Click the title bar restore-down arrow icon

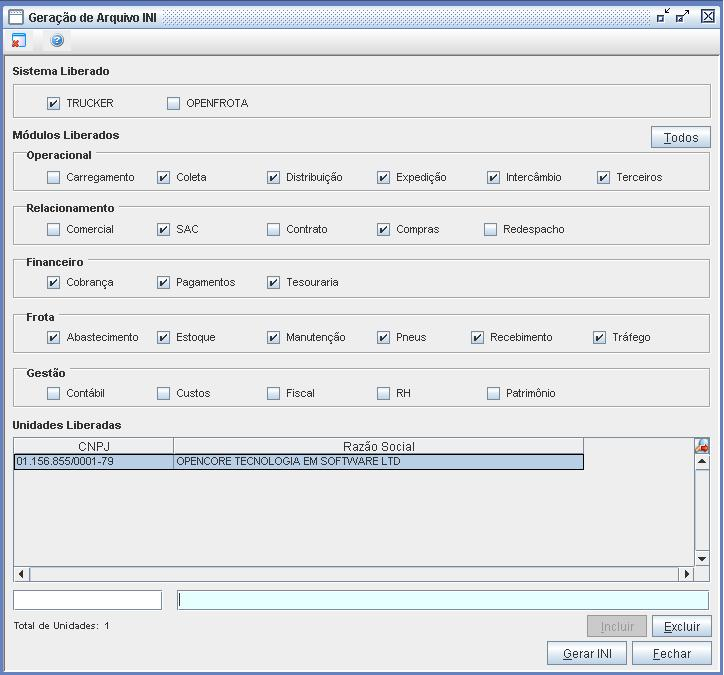tap(663, 17)
